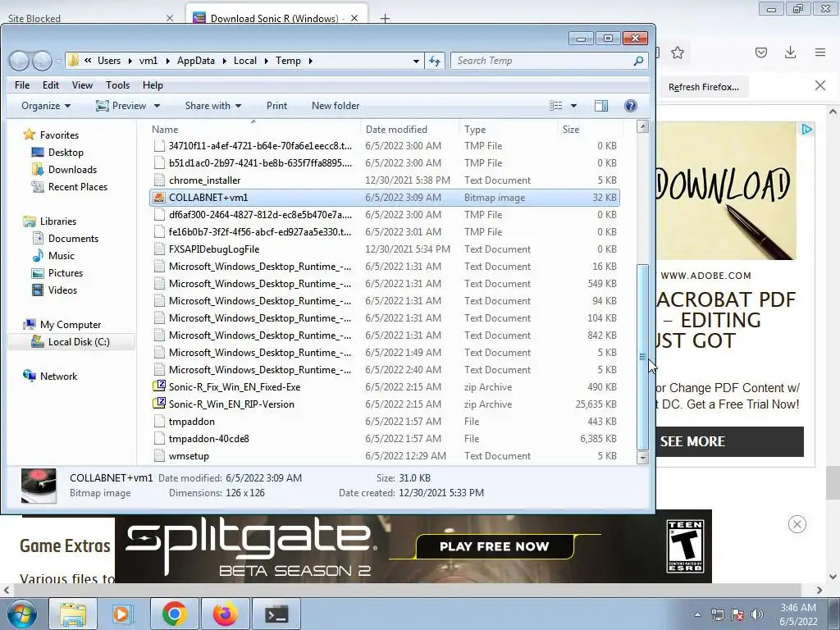840x630 pixels.
Task: Click the Explorer Back navigation arrow
Action: click(x=20, y=61)
